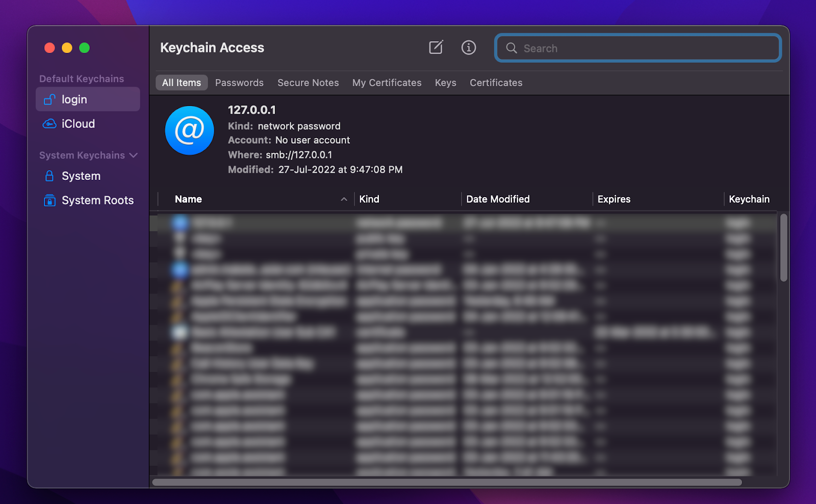
Task: Click the Account: No user account text
Action: click(x=289, y=140)
